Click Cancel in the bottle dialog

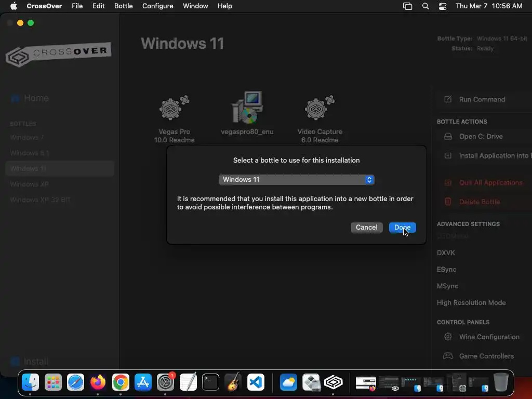[366, 228]
